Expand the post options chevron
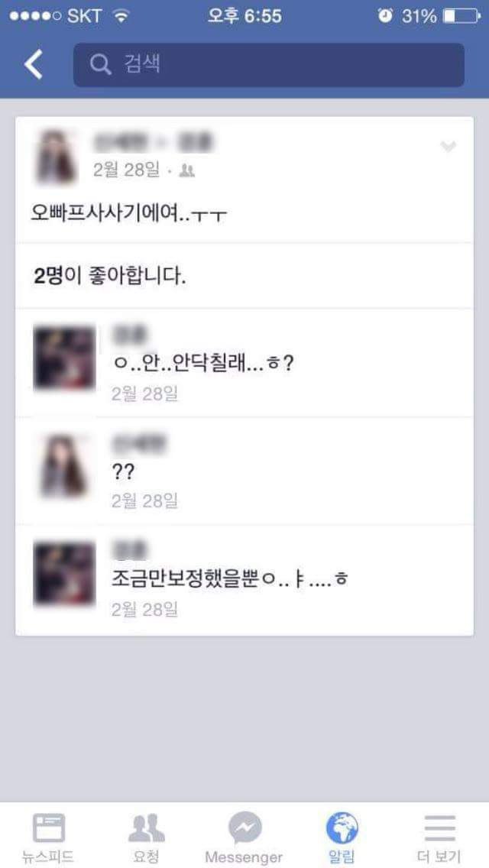The height and width of the screenshot is (868, 489). point(448,147)
